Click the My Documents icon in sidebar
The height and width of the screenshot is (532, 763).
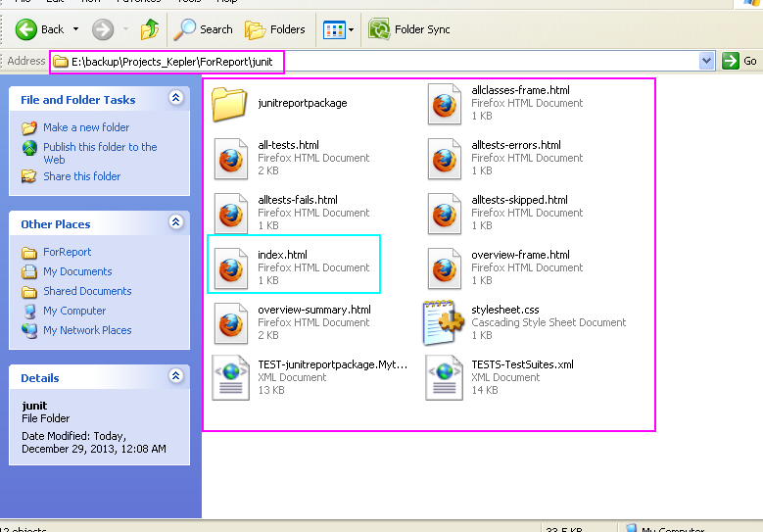point(29,271)
